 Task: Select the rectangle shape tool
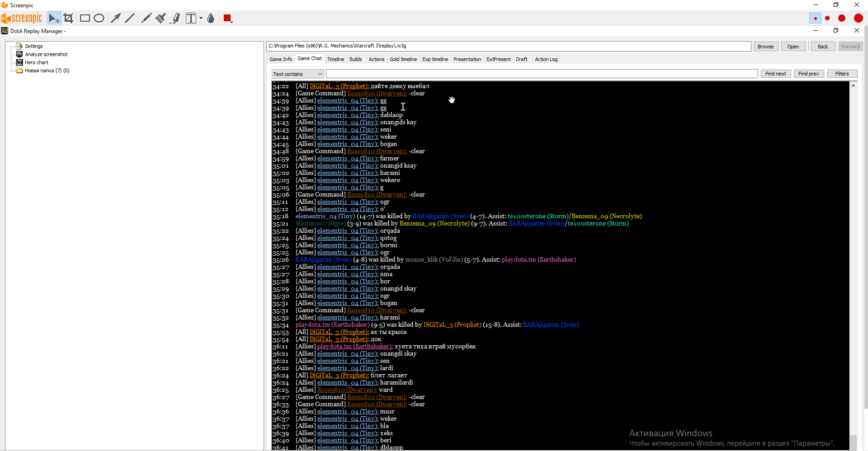[x=85, y=18]
